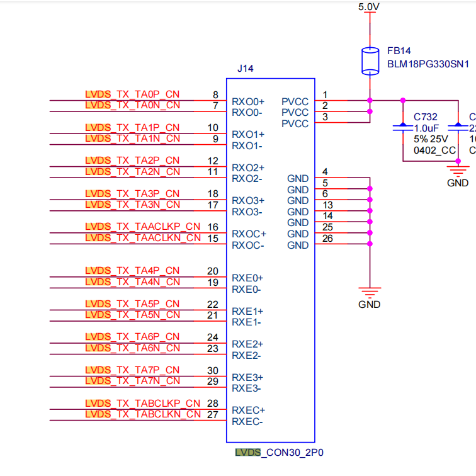Image resolution: width=476 pixels, height=476 pixels.
Task: Select the LVDS_TX_TABCLKP_CN clock net label
Action: (x=143, y=403)
